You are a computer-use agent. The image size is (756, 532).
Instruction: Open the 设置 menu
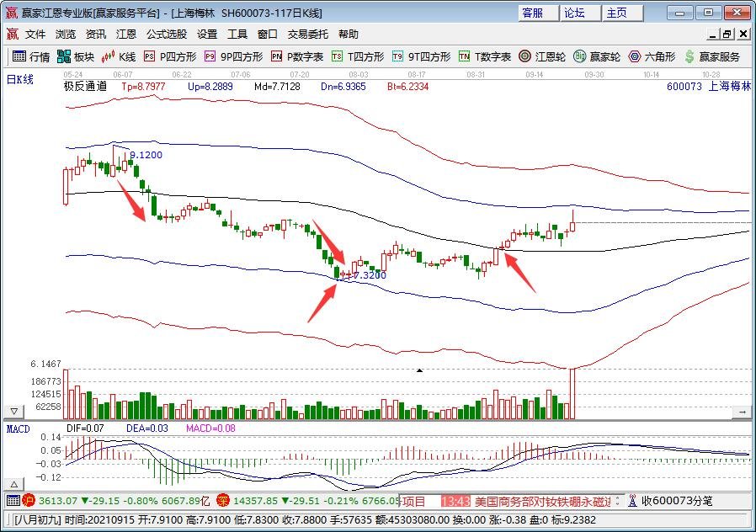207,35
